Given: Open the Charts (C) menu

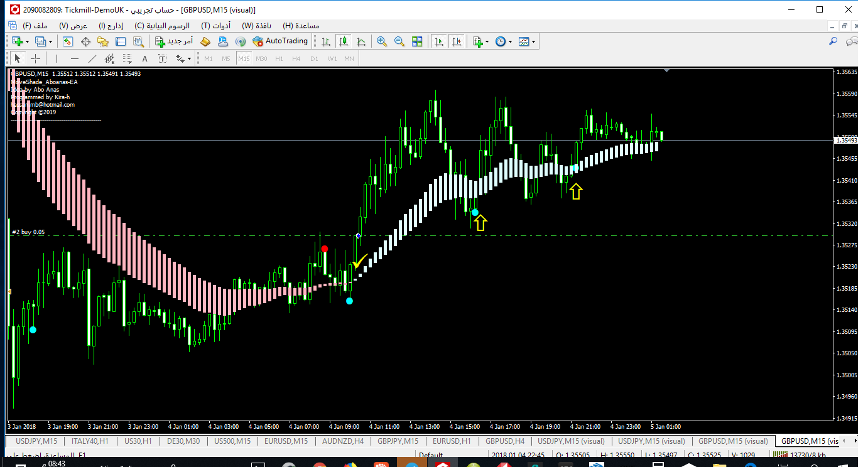Looking at the screenshot, I should tap(163, 26).
